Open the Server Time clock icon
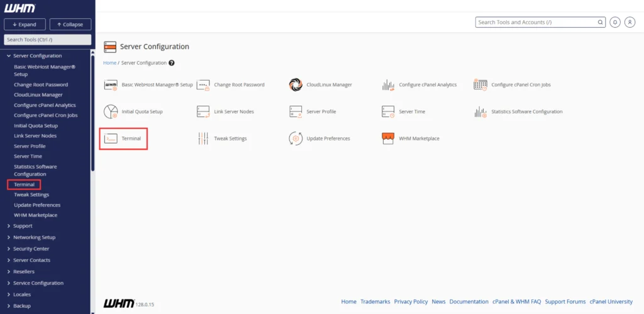This screenshot has width=644, height=314. (x=388, y=111)
